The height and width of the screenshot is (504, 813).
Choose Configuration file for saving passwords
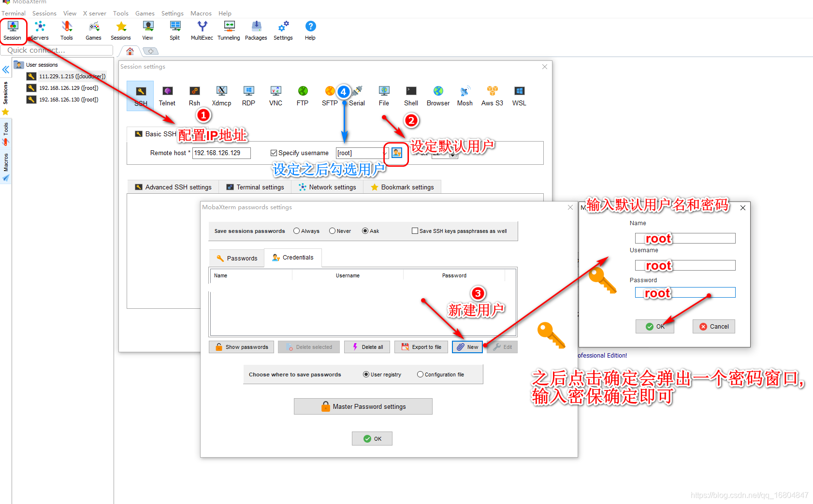point(420,374)
